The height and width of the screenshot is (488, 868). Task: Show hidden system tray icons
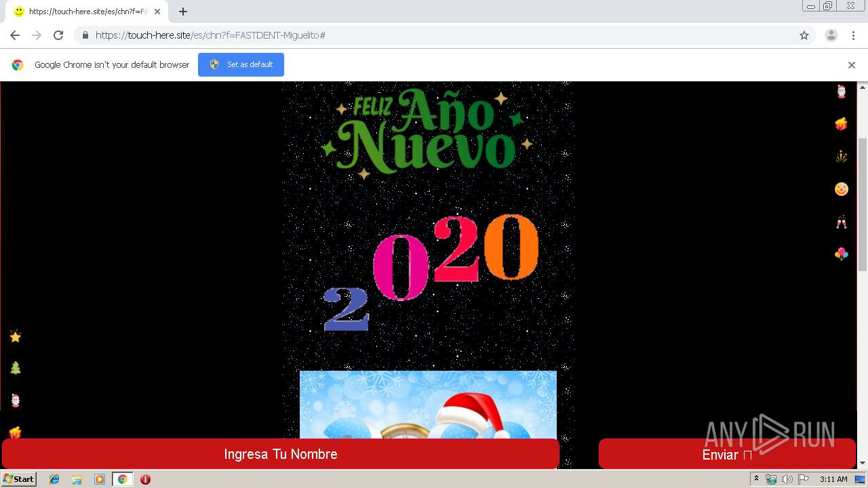click(x=757, y=479)
